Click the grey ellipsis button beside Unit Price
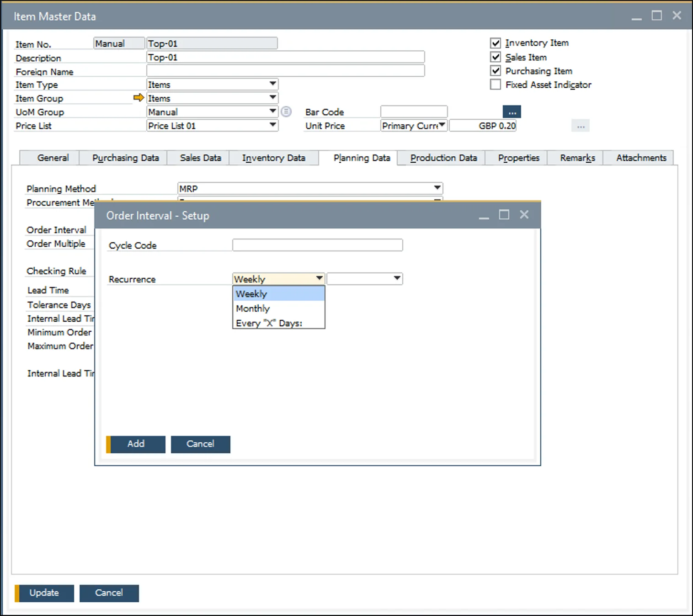The image size is (693, 616). point(581,126)
